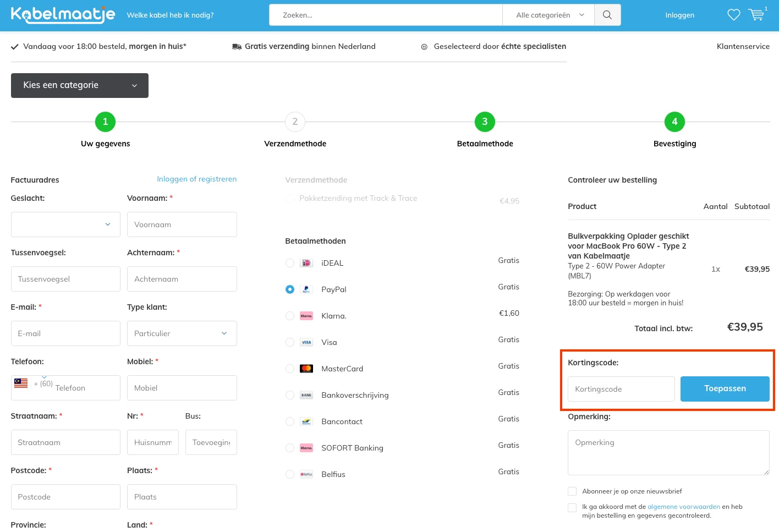
Task: Go to step 3 Betaalmethode
Action: click(485, 122)
